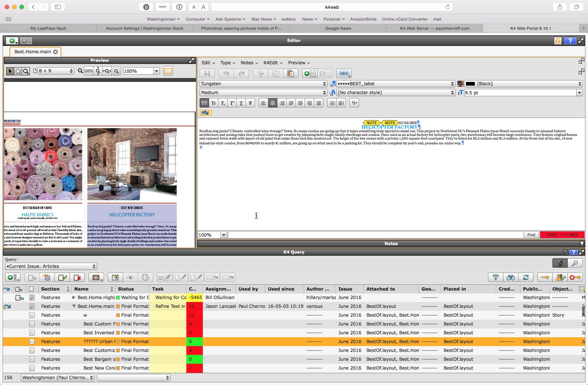Click the fit page height zoom icon

click(x=98, y=71)
